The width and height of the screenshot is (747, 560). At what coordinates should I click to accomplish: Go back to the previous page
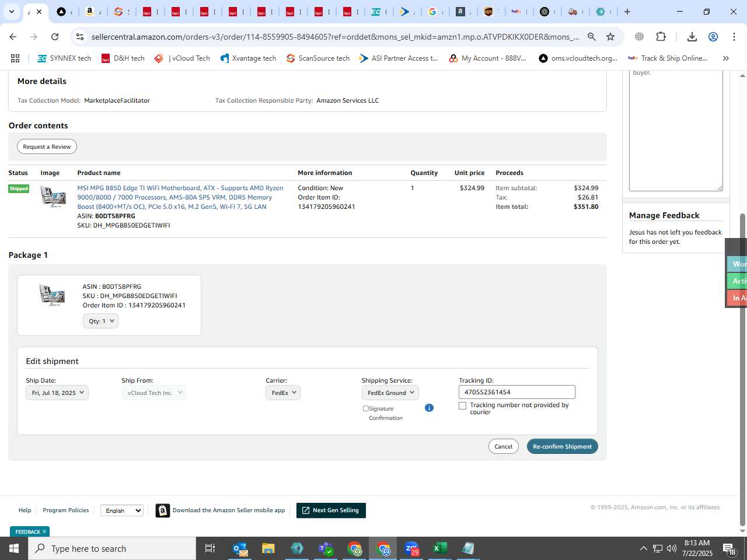(x=13, y=37)
